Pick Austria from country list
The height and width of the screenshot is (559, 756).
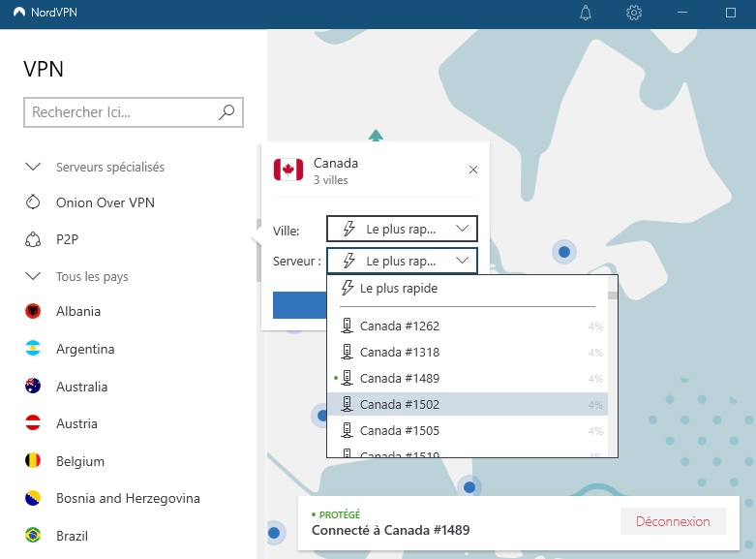(76, 423)
